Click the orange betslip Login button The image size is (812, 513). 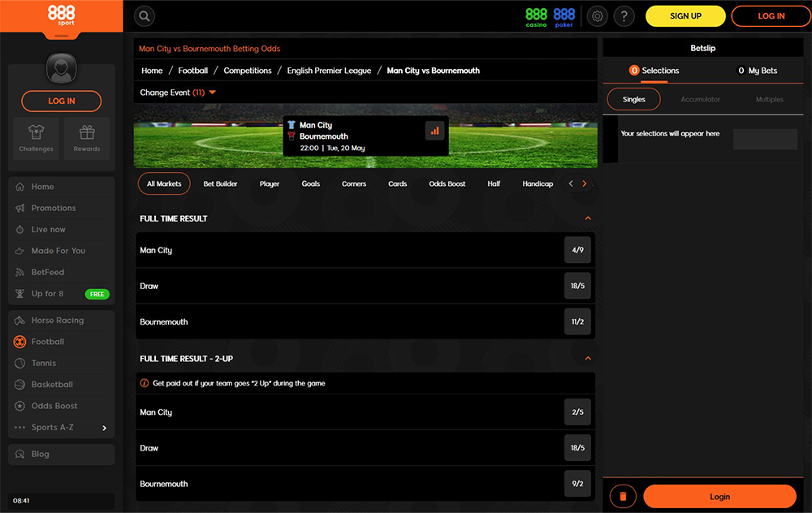pos(719,497)
